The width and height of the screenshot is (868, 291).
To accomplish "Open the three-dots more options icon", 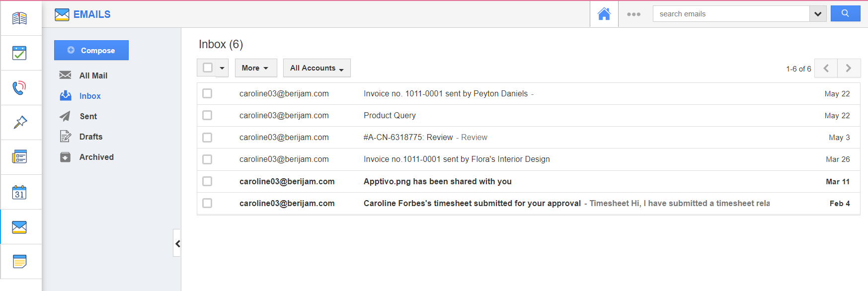I will (x=633, y=14).
